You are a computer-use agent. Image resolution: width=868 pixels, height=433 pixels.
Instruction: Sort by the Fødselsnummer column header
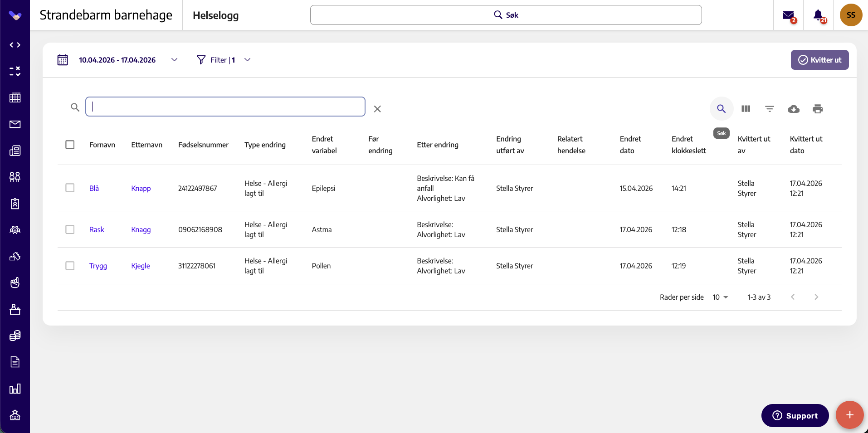(x=203, y=145)
